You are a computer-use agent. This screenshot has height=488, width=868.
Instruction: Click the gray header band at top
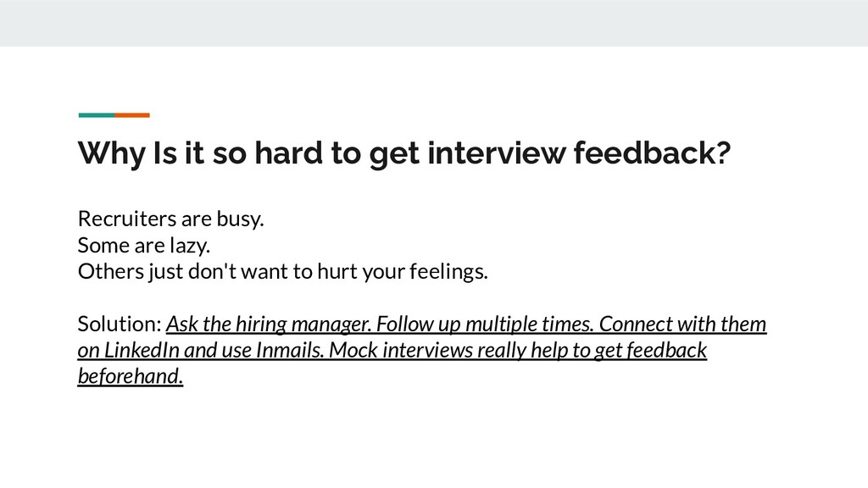tap(434, 23)
